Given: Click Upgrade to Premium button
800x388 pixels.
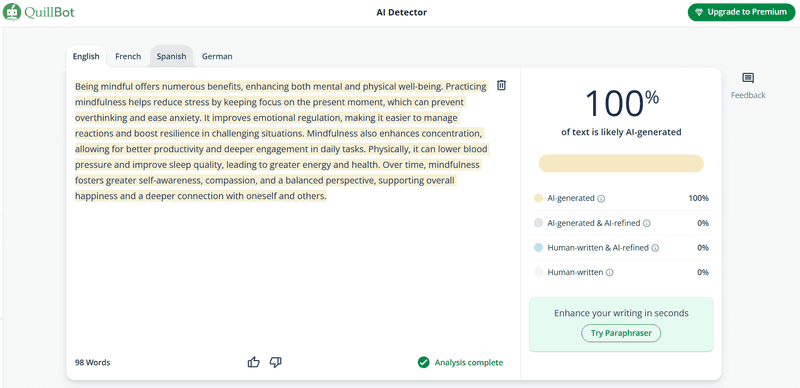Looking at the screenshot, I should click(x=741, y=12).
